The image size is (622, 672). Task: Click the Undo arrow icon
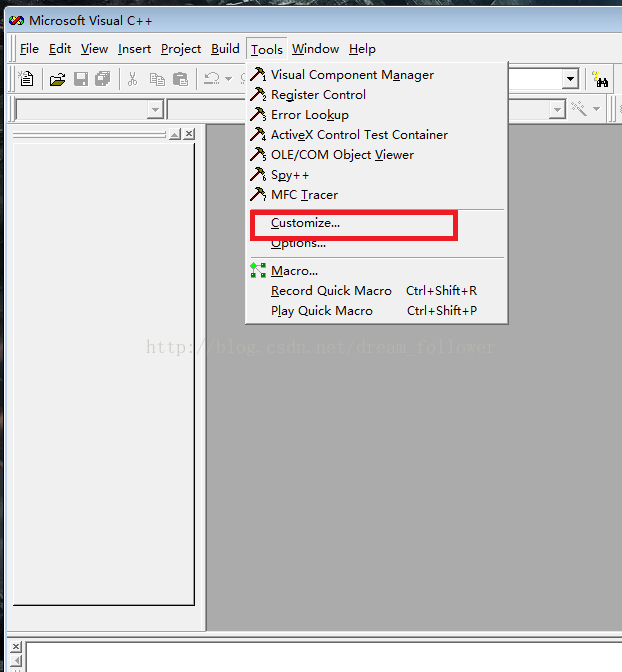212,78
